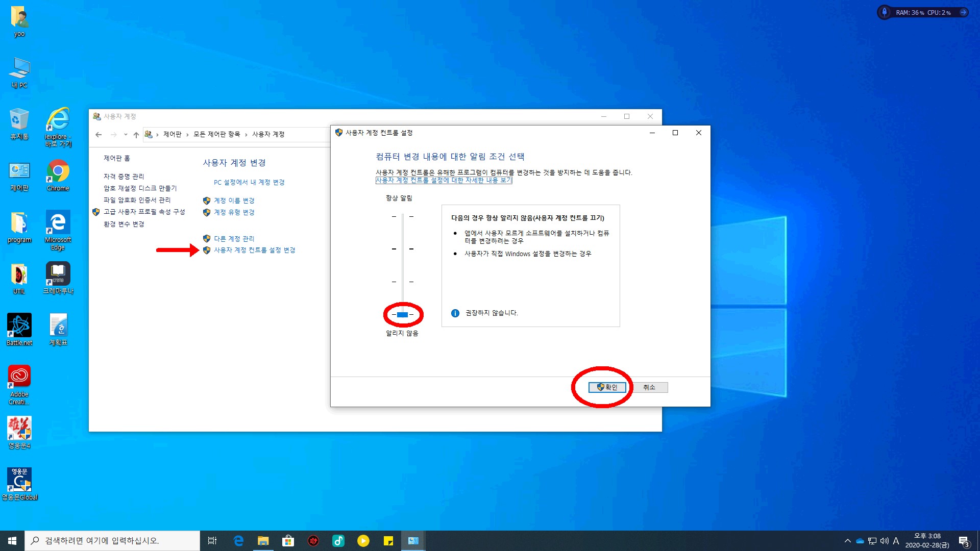Click the UAC slider thumb at bottom

click(402, 315)
